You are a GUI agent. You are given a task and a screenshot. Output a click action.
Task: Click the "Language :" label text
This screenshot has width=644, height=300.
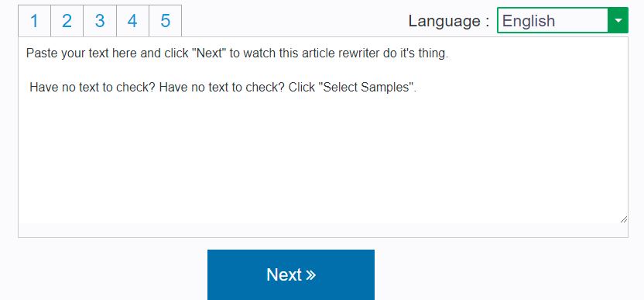449,21
